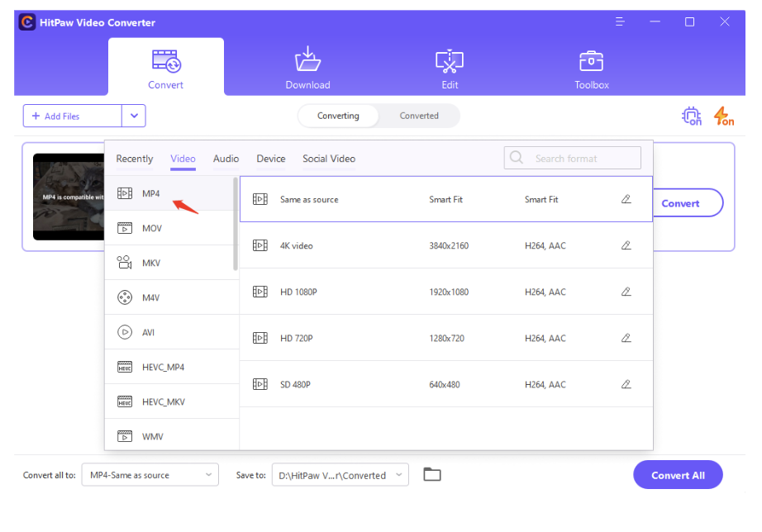Open the Convert all to dropdown

[150, 475]
